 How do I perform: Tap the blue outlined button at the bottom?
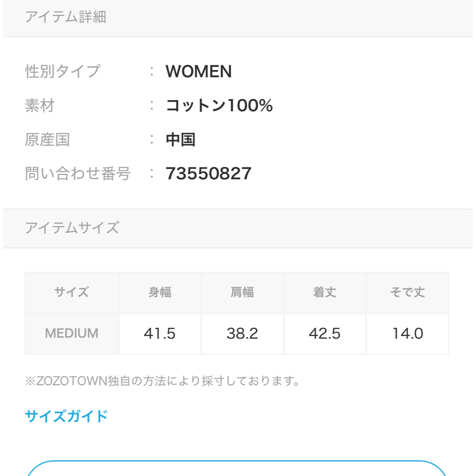[x=237, y=468]
